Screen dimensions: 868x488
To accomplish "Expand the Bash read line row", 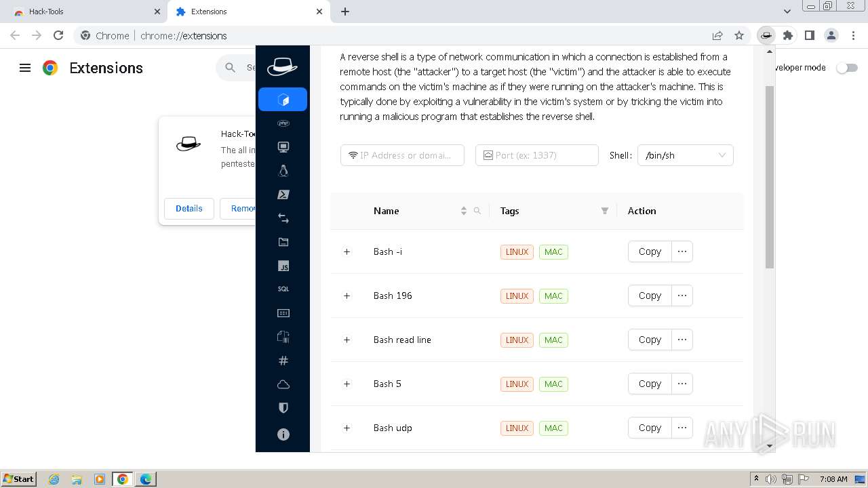I will (347, 340).
